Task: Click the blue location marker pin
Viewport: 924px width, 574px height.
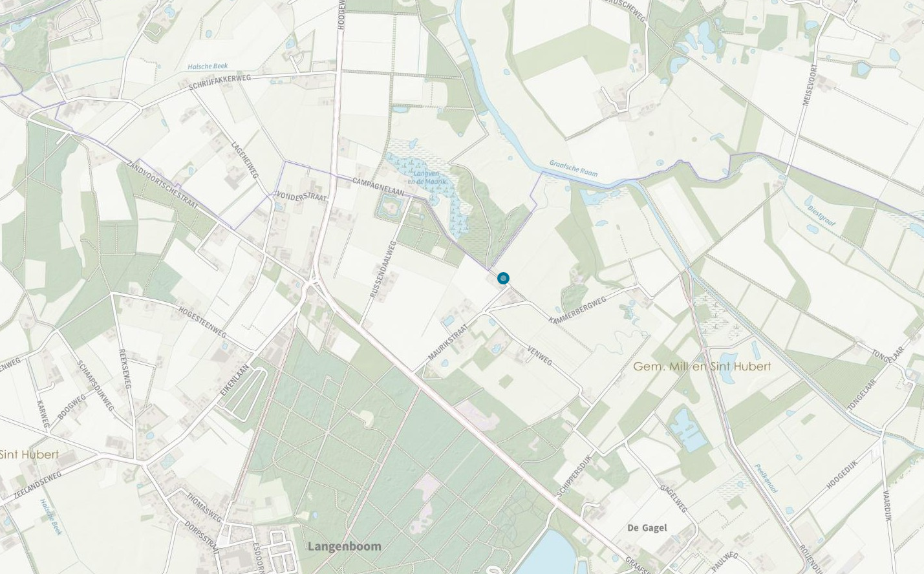Action: pos(503,279)
